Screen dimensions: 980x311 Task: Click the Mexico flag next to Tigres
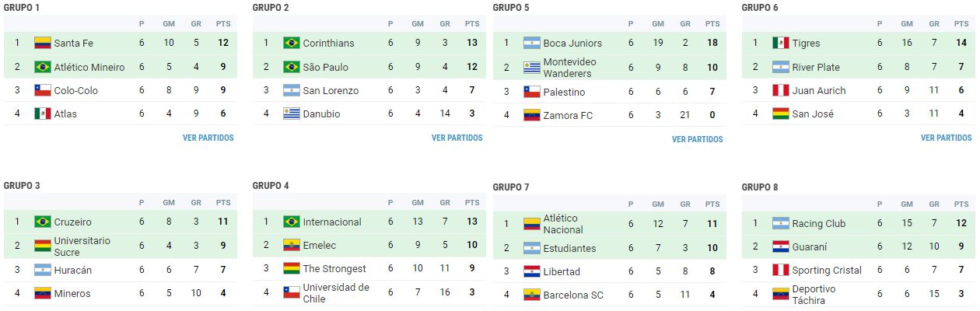pyautogui.click(x=781, y=44)
